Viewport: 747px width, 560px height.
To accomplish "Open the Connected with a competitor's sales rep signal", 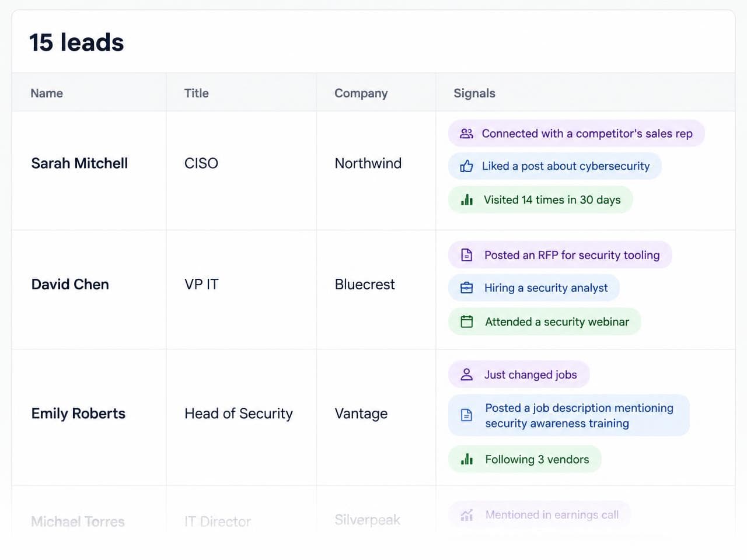I will [576, 134].
